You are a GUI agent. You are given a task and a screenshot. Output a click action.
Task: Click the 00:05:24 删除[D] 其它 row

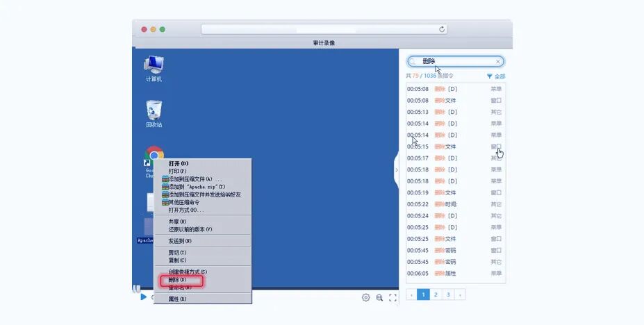[455, 216]
